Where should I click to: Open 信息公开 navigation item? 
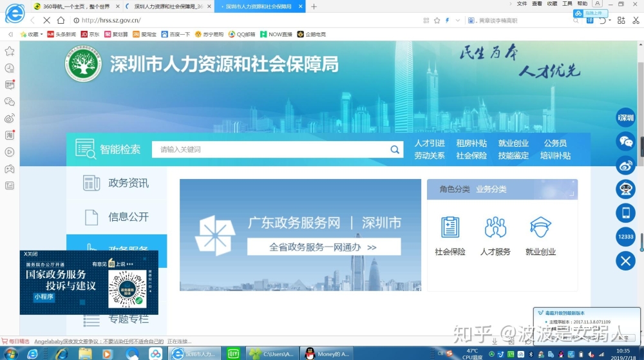coord(117,217)
